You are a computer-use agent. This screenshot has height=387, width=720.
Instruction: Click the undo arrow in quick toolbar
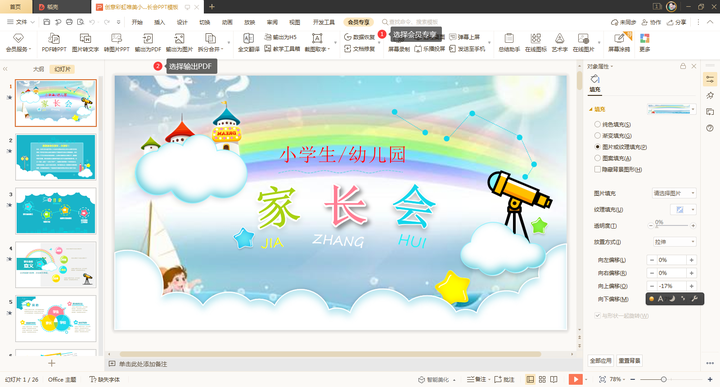point(92,22)
